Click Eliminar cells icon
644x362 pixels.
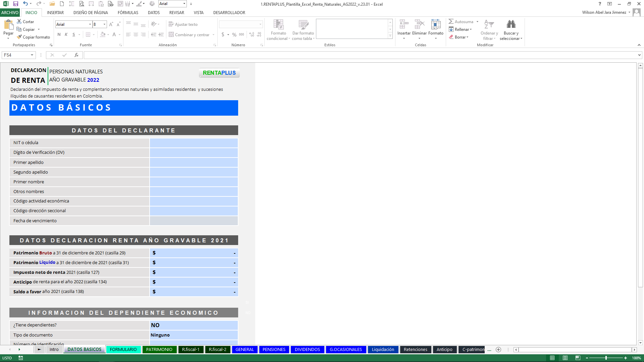click(x=419, y=24)
